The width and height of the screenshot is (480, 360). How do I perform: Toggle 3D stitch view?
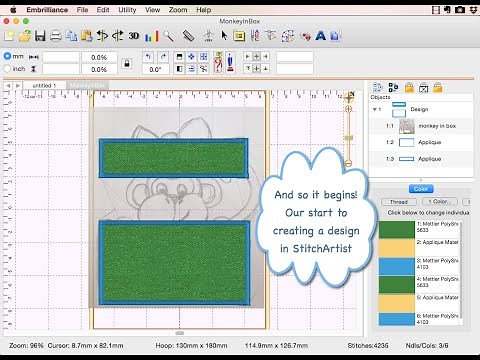pyautogui.click(x=134, y=36)
